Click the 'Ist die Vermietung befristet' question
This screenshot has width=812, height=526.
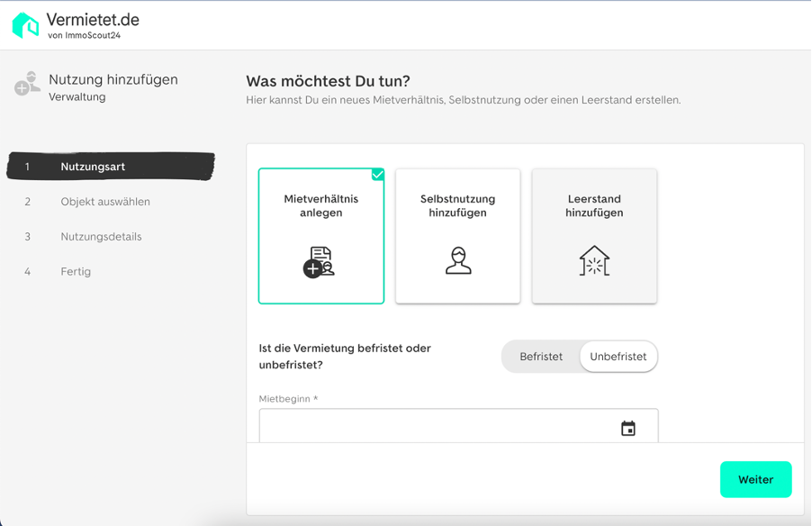pyautogui.click(x=345, y=357)
